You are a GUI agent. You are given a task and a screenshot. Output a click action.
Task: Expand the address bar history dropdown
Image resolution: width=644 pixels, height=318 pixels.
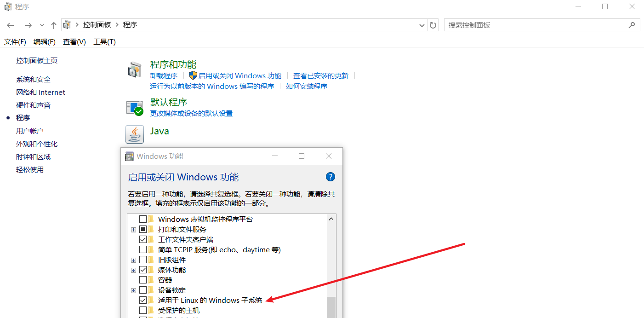pyautogui.click(x=422, y=25)
